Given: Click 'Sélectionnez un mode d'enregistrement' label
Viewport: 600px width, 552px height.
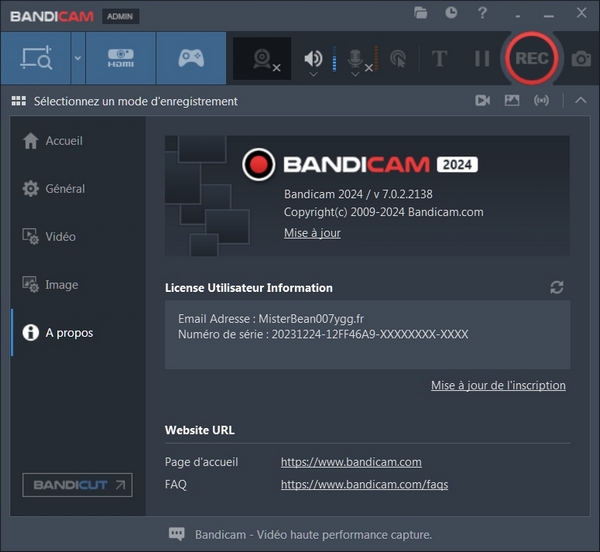Looking at the screenshot, I should [x=135, y=101].
